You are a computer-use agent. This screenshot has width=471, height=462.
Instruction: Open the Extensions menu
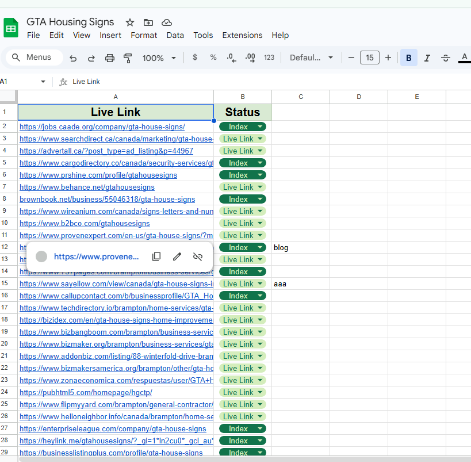click(242, 35)
